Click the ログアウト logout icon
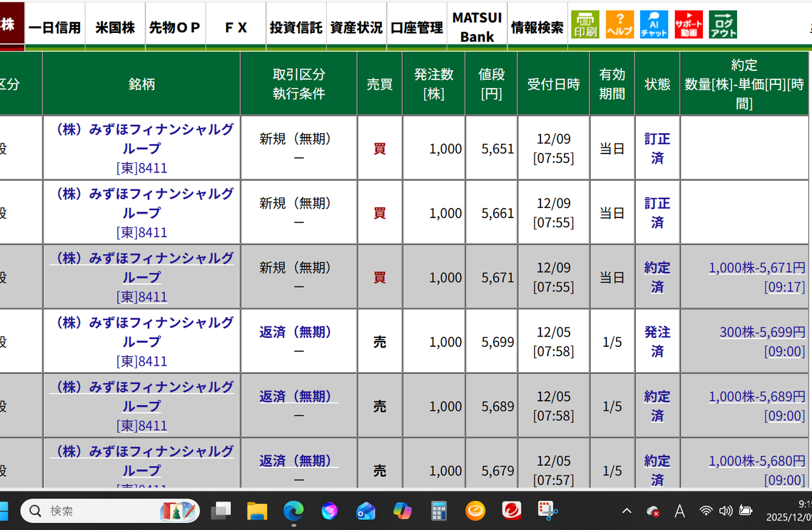812x530 pixels. coord(723,24)
